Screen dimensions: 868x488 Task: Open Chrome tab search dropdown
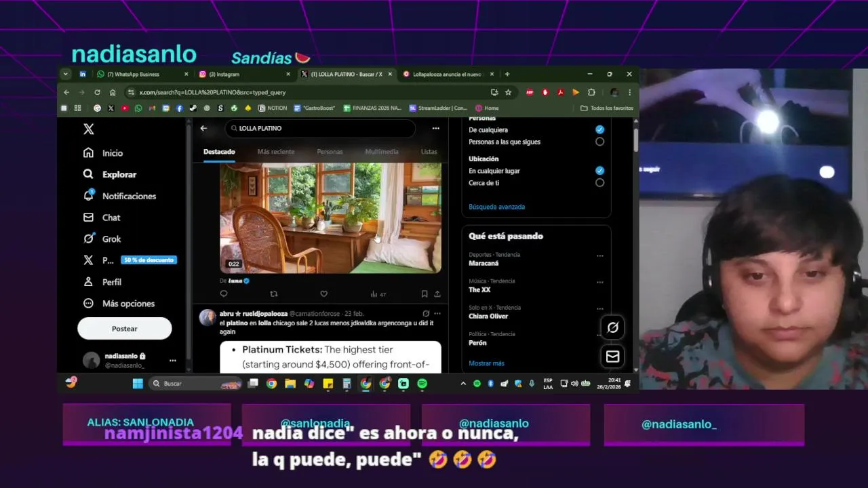66,75
